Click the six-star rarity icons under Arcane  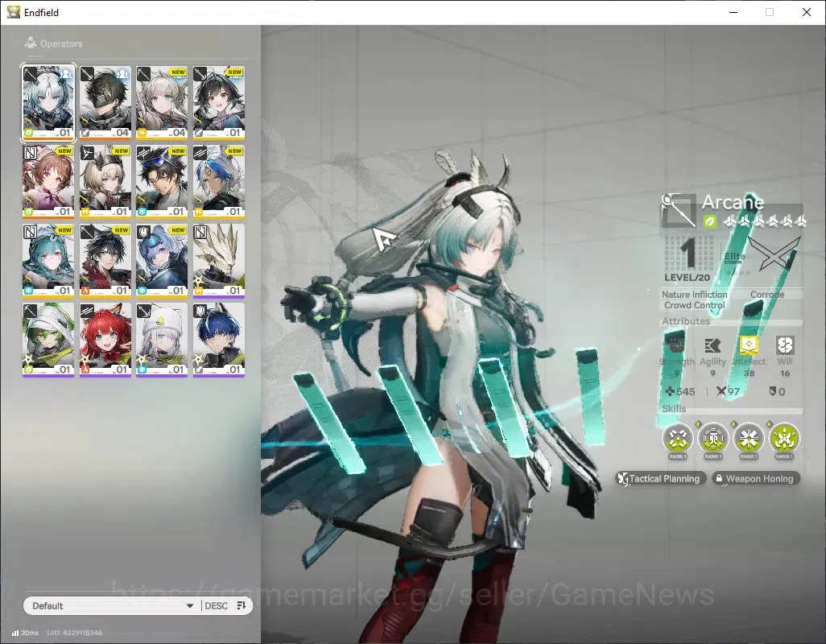coord(764,221)
